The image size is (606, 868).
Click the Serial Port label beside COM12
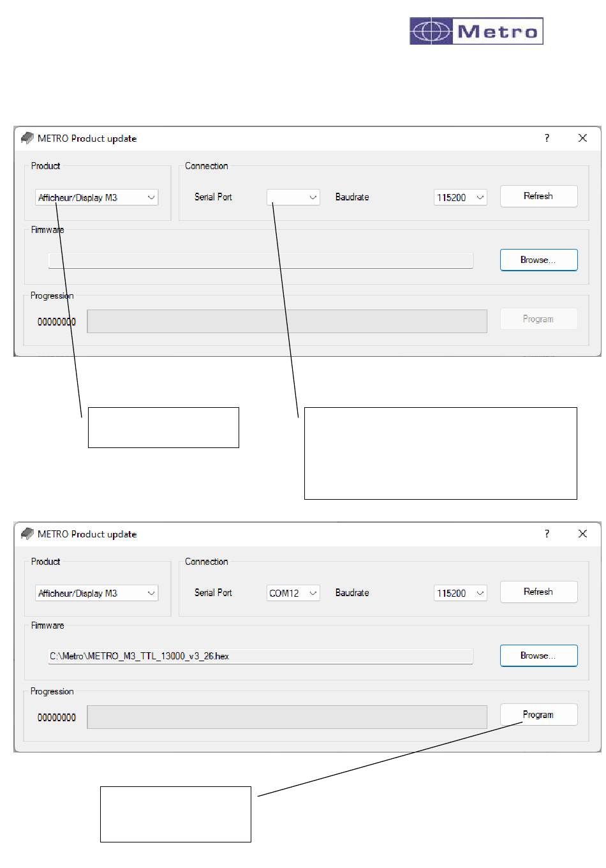pyautogui.click(x=213, y=593)
